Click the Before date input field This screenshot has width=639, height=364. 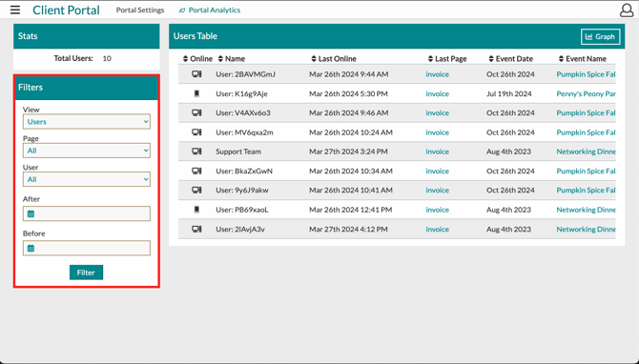pyautogui.click(x=87, y=248)
